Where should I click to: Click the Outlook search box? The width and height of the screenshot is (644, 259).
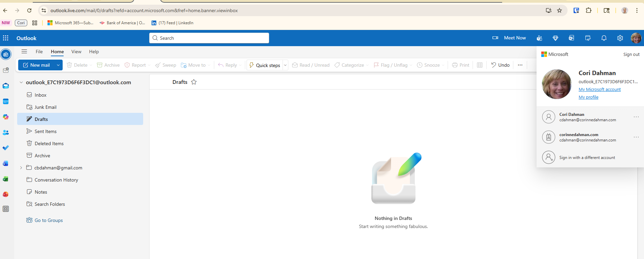click(209, 38)
